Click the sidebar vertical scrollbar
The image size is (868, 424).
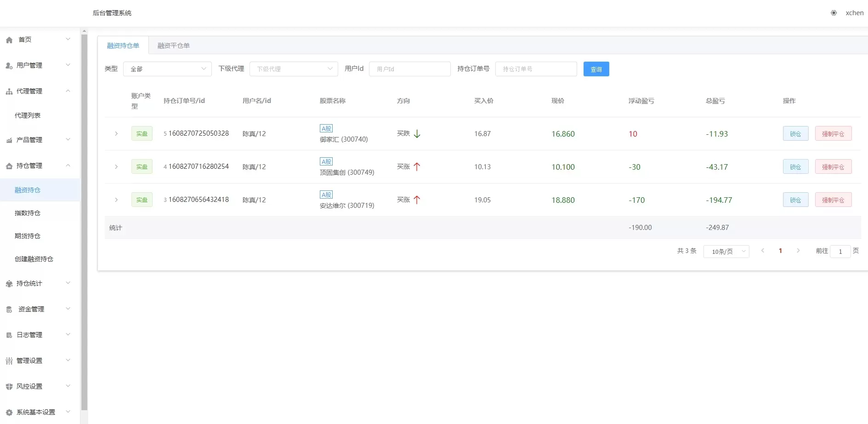click(84, 221)
